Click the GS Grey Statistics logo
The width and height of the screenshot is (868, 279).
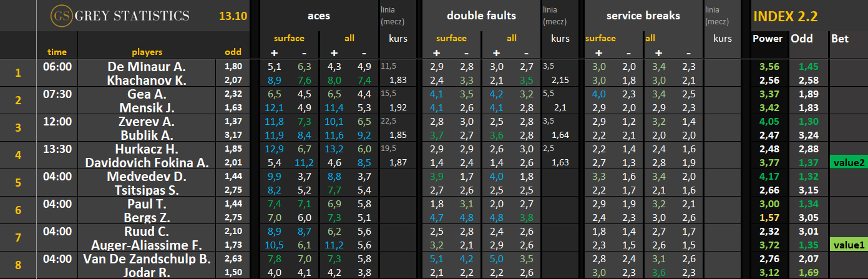(x=120, y=16)
